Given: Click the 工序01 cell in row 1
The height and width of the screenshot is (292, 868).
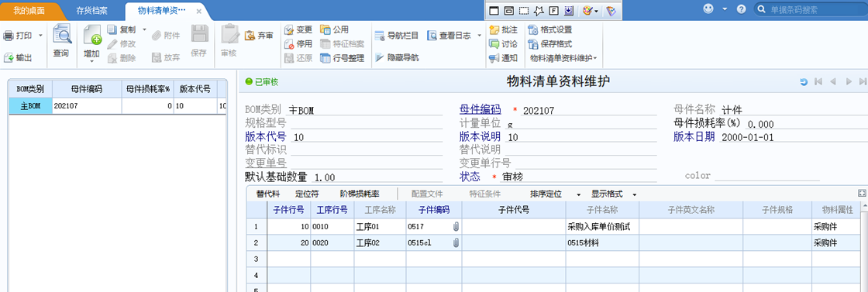Looking at the screenshot, I should pos(380,226).
